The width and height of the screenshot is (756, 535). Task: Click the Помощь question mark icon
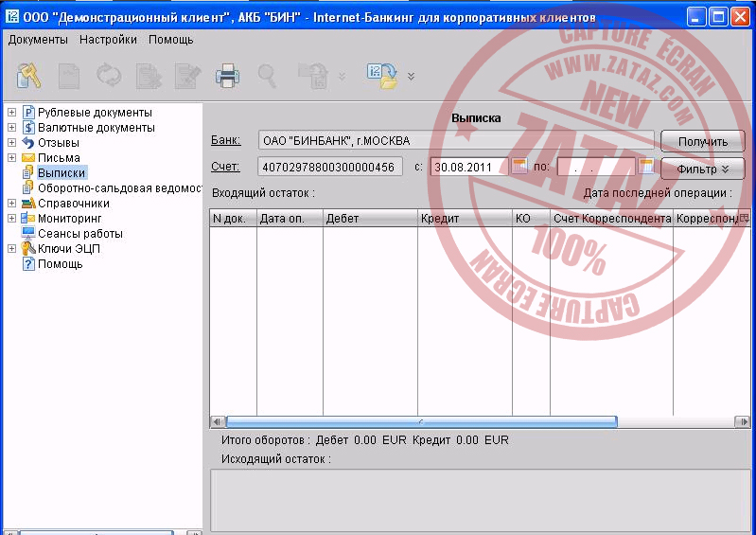coord(29,264)
